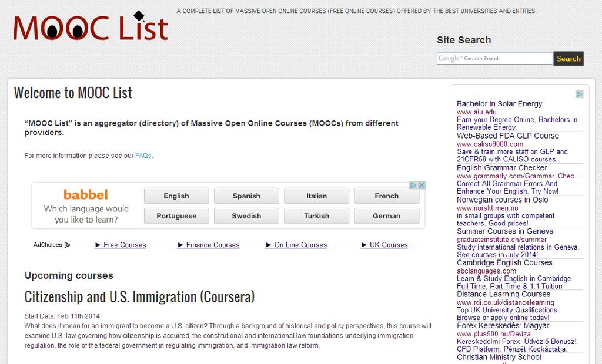Choose French in the Babbel ad
The height and width of the screenshot is (364, 602).
pyautogui.click(x=387, y=196)
